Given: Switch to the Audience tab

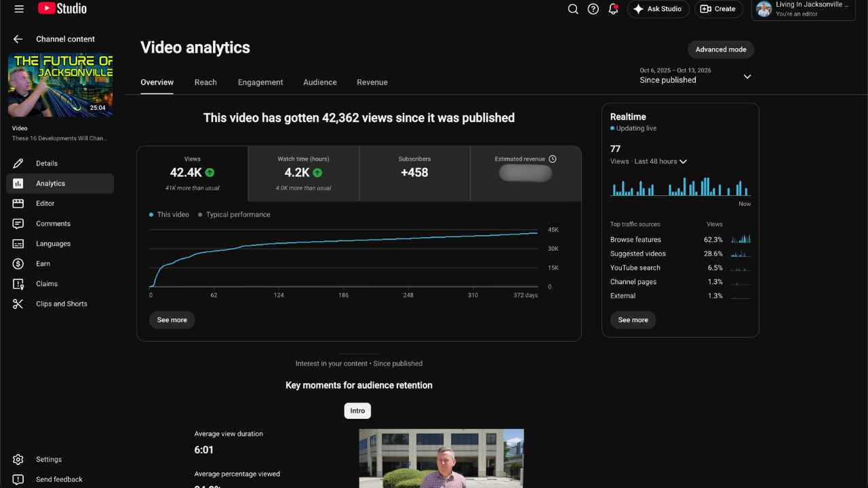Looking at the screenshot, I should pos(320,82).
